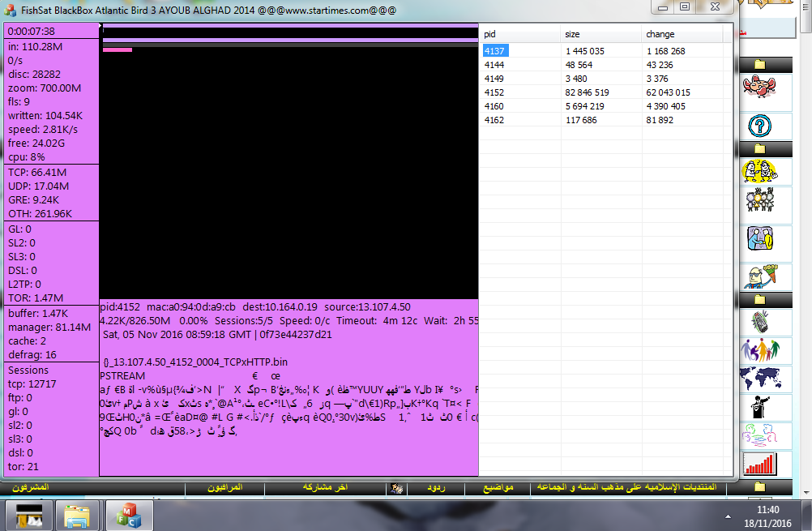Viewport: 812px width, 531px height.
Task: Click the person holding flowers icon
Action: point(759,276)
